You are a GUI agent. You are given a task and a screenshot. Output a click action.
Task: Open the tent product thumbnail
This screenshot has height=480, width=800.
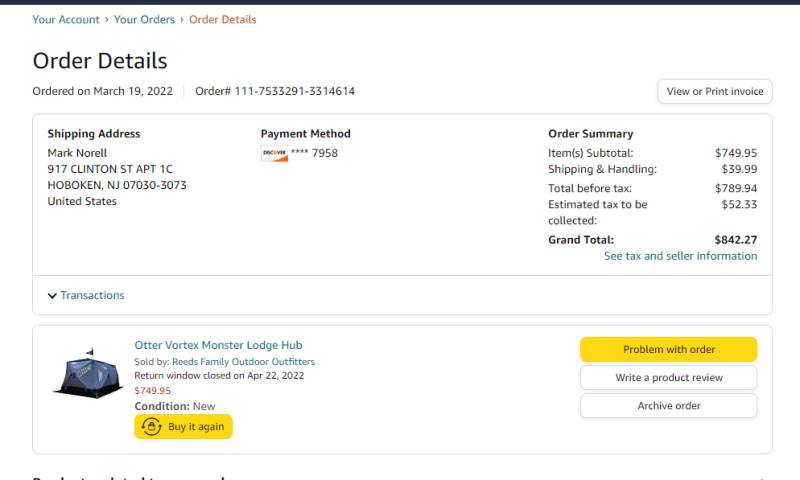pos(88,373)
